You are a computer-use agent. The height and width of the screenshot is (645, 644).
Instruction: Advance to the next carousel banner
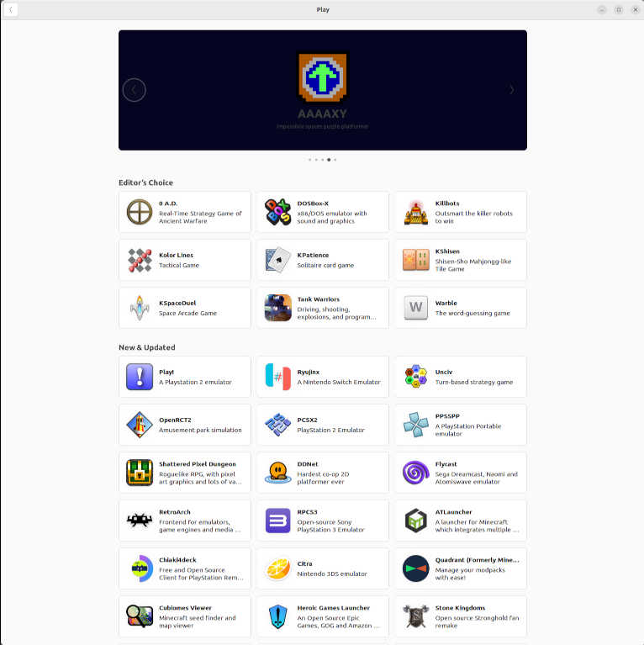click(511, 90)
